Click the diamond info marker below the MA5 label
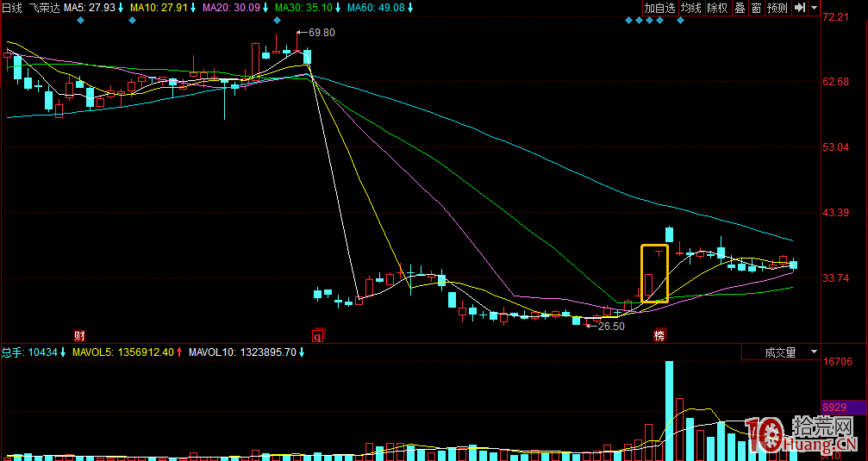This screenshot has width=868, height=461. 80,21
